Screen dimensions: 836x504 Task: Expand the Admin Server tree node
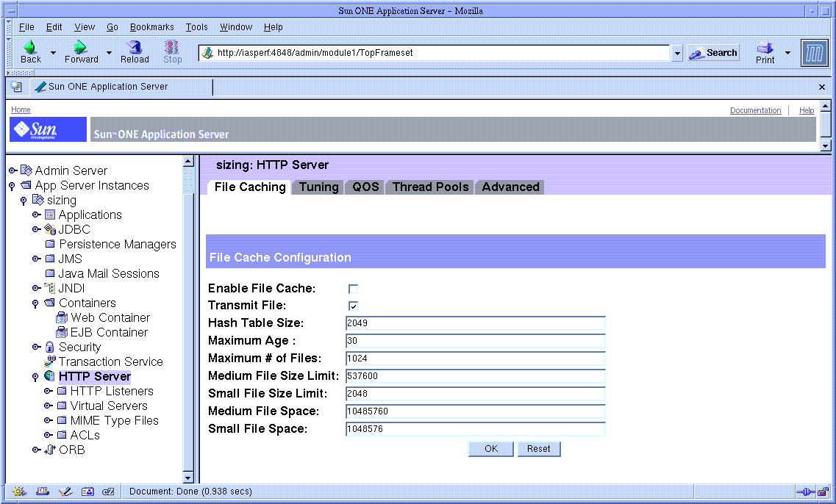click(x=12, y=170)
